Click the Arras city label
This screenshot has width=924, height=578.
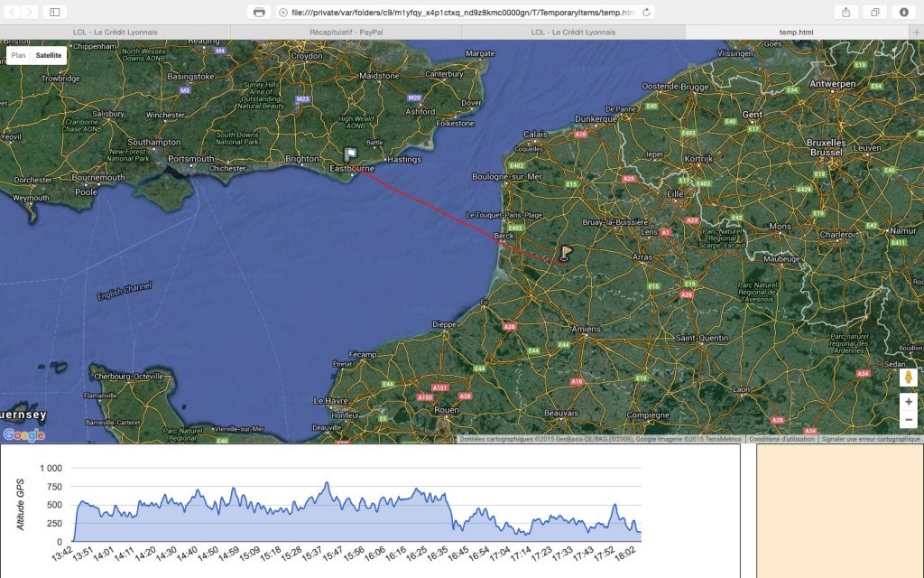642,257
